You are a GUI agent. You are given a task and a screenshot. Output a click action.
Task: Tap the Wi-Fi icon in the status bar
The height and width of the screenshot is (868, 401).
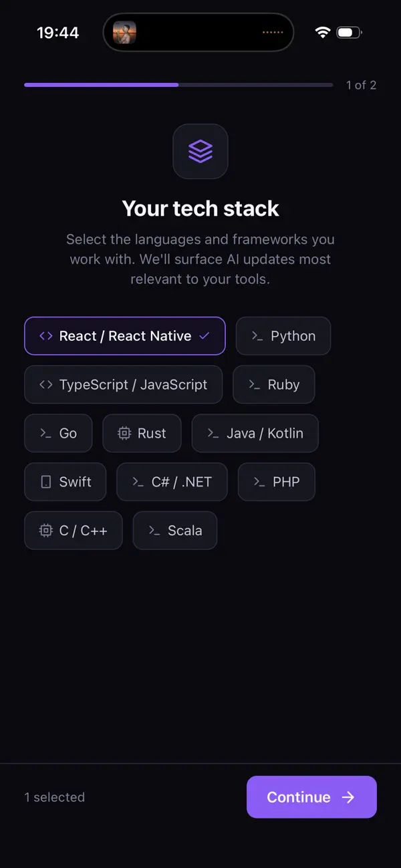pyautogui.click(x=323, y=31)
